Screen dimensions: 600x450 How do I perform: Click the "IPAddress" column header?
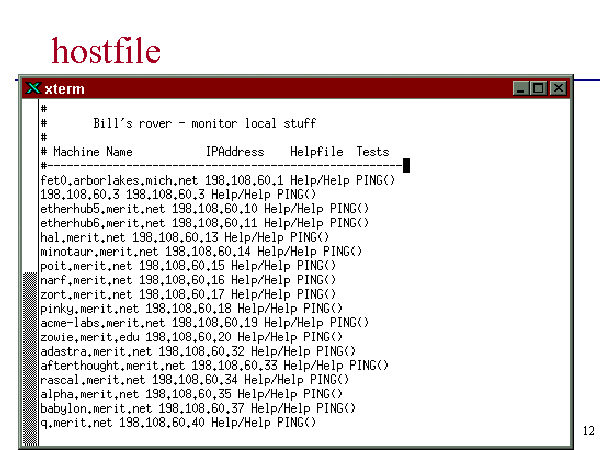(235, 152)
